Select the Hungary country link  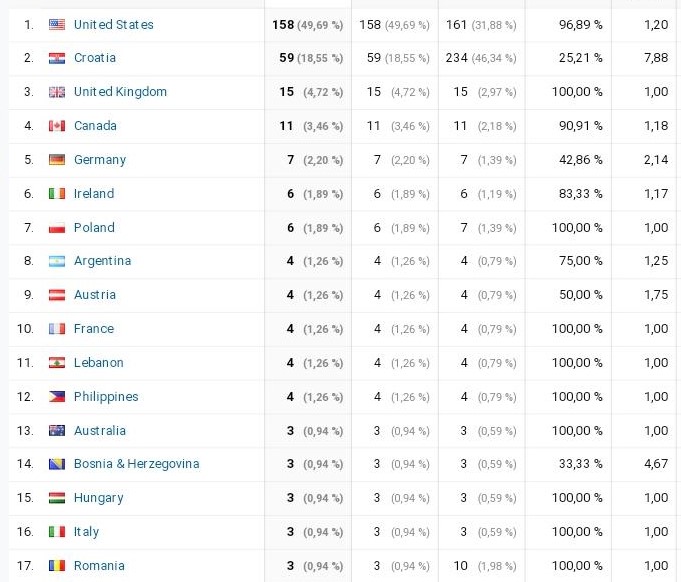pos(99,498)
